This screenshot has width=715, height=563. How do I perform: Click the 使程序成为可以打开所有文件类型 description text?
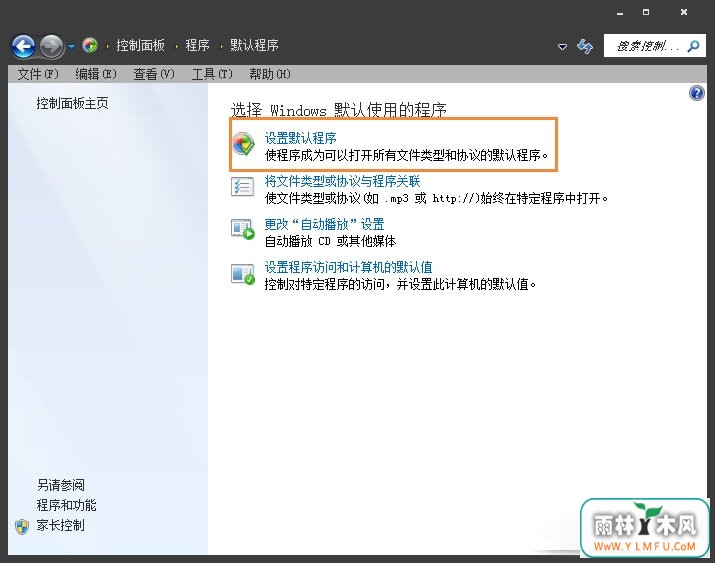coord(406,155)
